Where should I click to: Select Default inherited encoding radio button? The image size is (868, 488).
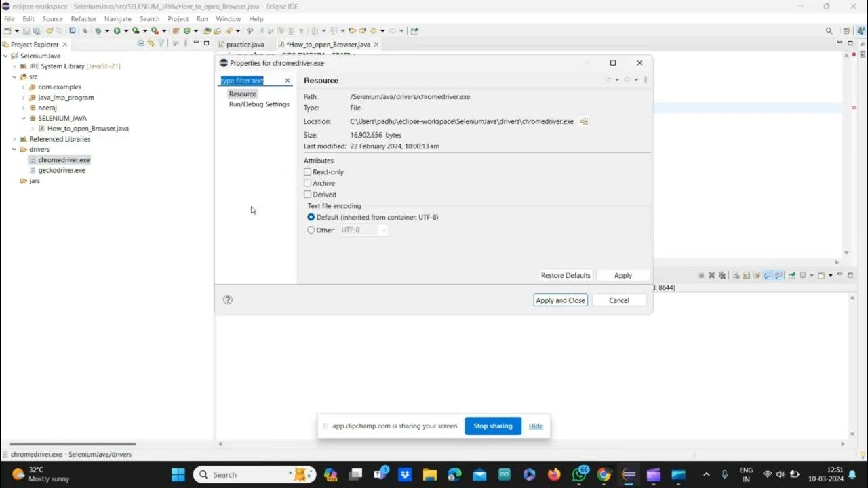tap(311, 217)
